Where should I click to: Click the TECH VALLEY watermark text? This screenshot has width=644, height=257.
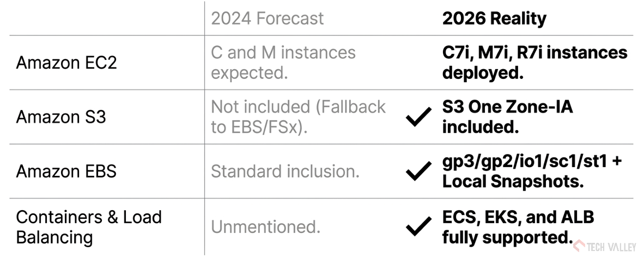612,247
